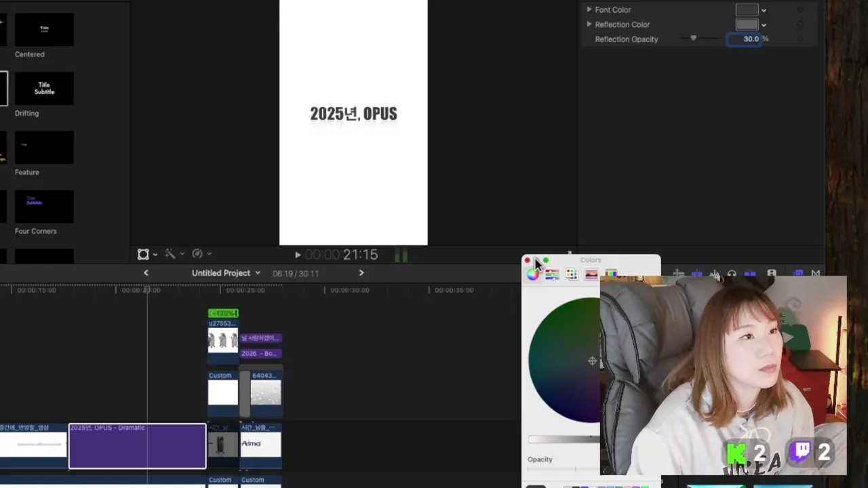Viewport: 868px width, 488px height.
Task: Zoom the Colors window with green button
Action: pos(546,260)
